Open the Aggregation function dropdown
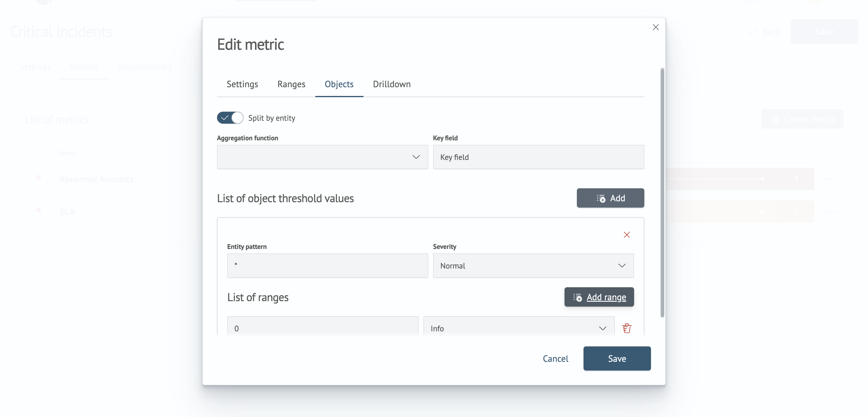Viewport: 868px width, 417px height. coord(322,157)
